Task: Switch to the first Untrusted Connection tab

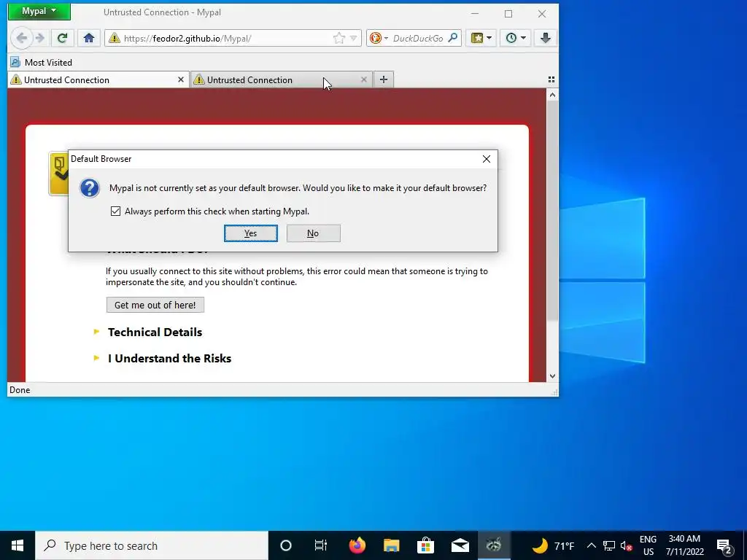Action: tap(98, 80)
